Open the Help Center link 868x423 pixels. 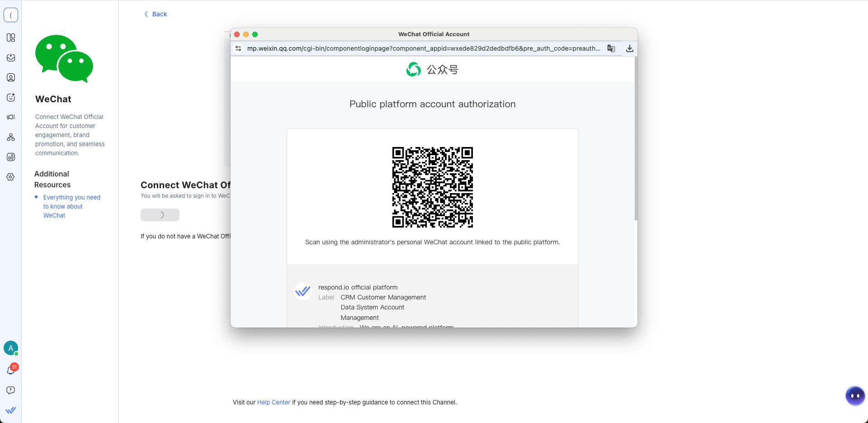coord(274,402)
